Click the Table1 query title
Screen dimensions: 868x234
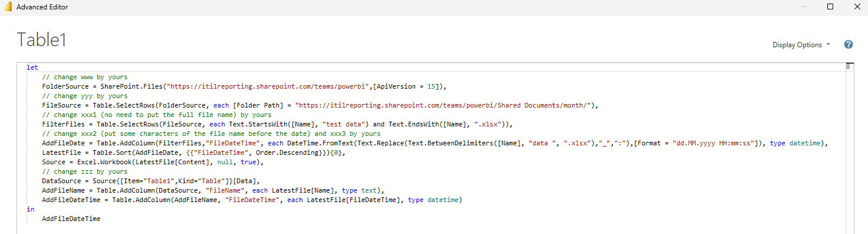(41, 40)
